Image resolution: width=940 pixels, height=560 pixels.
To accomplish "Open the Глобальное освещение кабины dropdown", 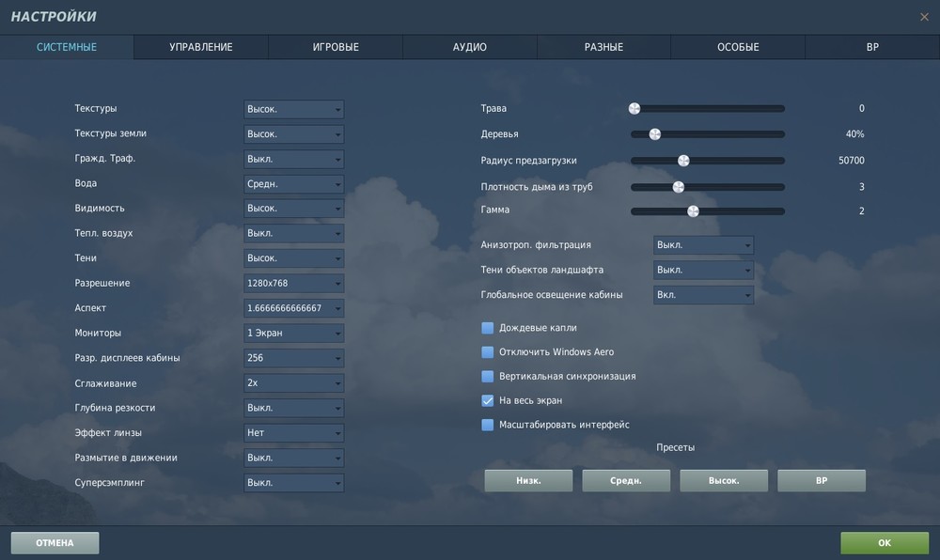I will pyautogui.click(x=703, y=295).
